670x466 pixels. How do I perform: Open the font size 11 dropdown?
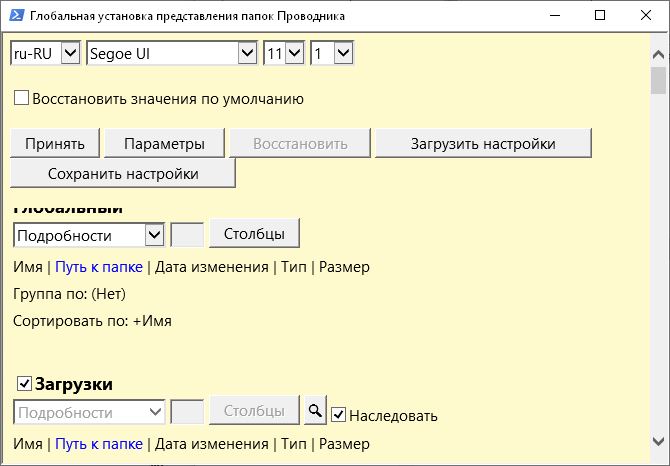283,54
